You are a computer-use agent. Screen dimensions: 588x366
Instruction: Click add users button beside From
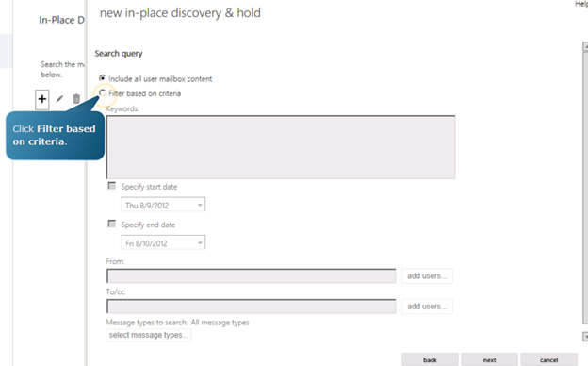click(427, 275)
